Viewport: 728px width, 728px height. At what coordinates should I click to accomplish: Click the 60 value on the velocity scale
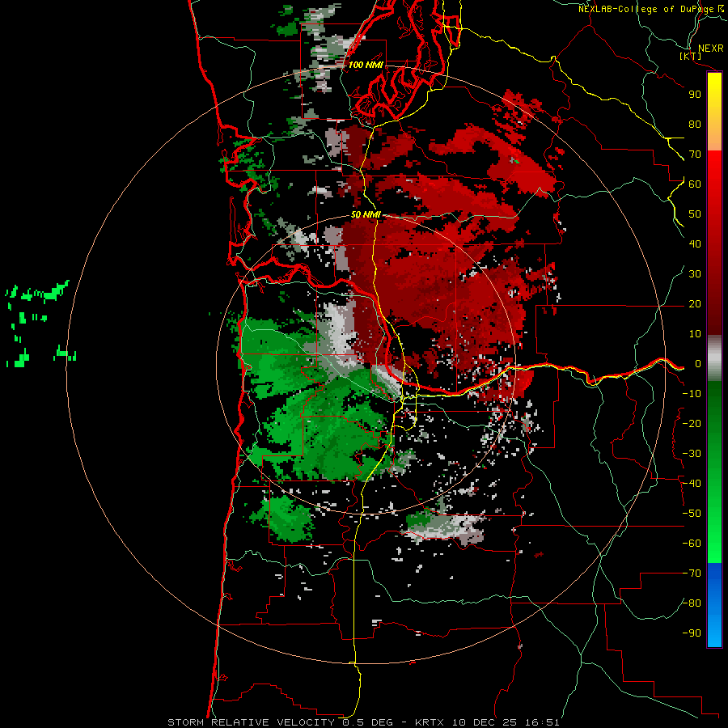point(695,184)
